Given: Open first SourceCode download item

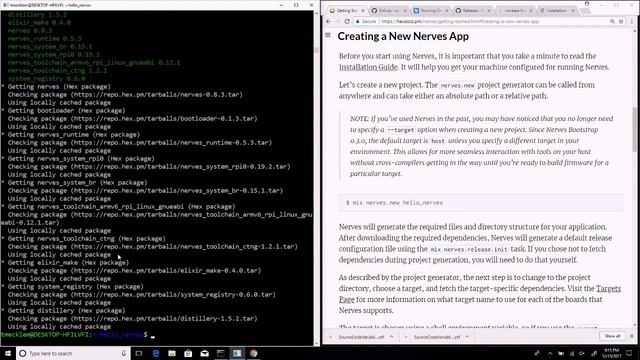Looking at the screenshot, I should [361, 337].
